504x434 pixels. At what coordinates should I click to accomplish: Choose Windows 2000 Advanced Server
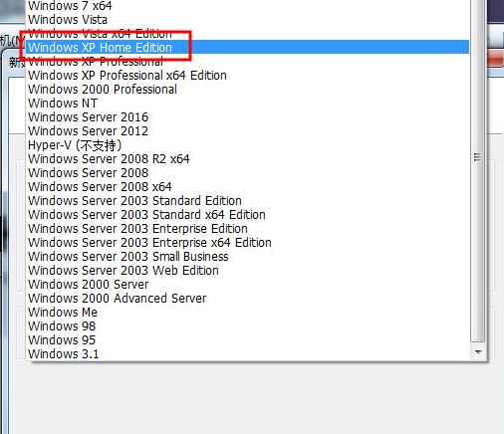click(248, 299)
